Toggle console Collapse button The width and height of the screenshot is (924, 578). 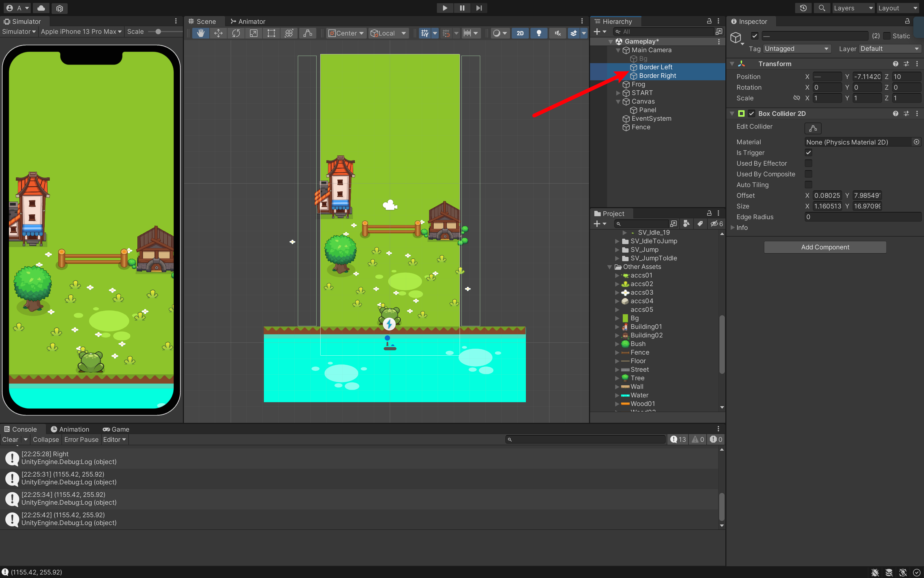tap(46, 440)
